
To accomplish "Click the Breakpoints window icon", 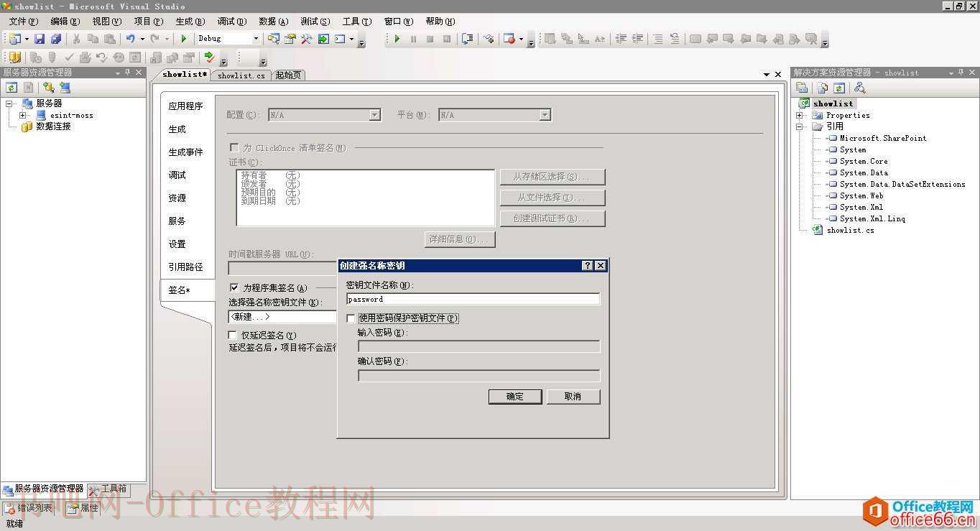I will [x=509, y=39].
